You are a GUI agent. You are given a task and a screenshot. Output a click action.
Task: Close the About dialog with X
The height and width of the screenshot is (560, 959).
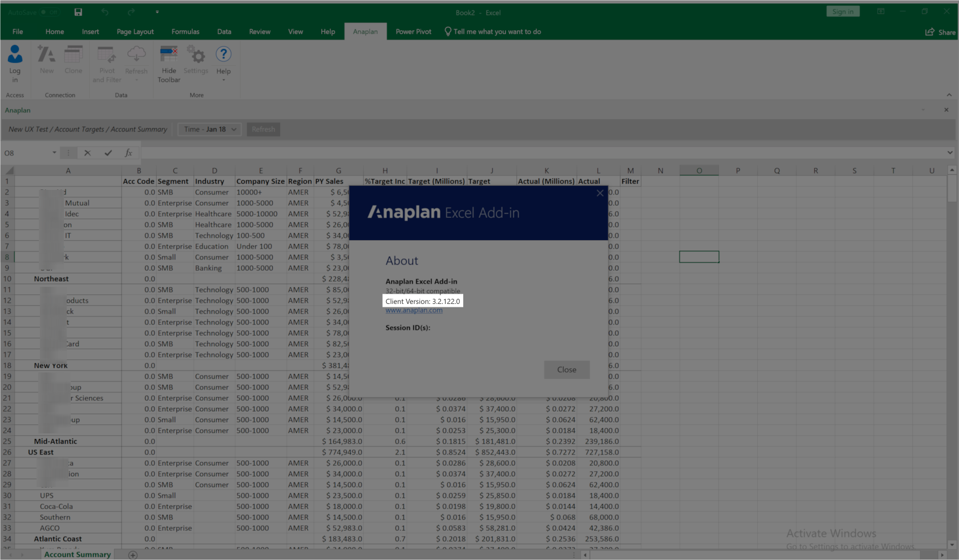click(x=600, y=193)
